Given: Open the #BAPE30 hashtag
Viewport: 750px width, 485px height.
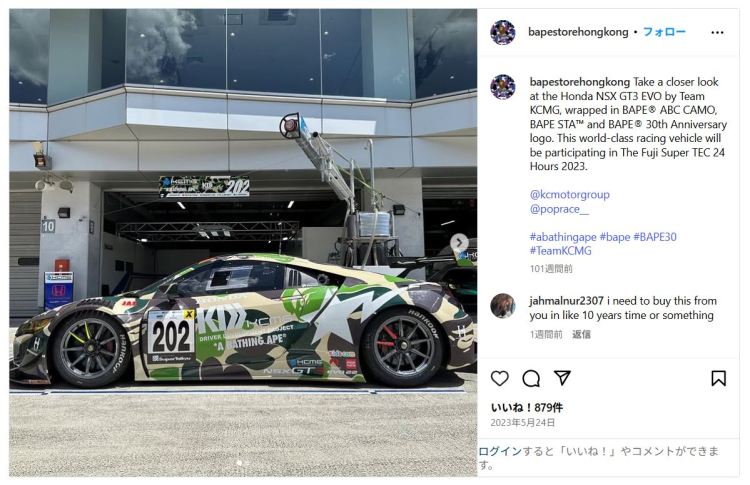Looking at the screenshot, I should (655, 237).
